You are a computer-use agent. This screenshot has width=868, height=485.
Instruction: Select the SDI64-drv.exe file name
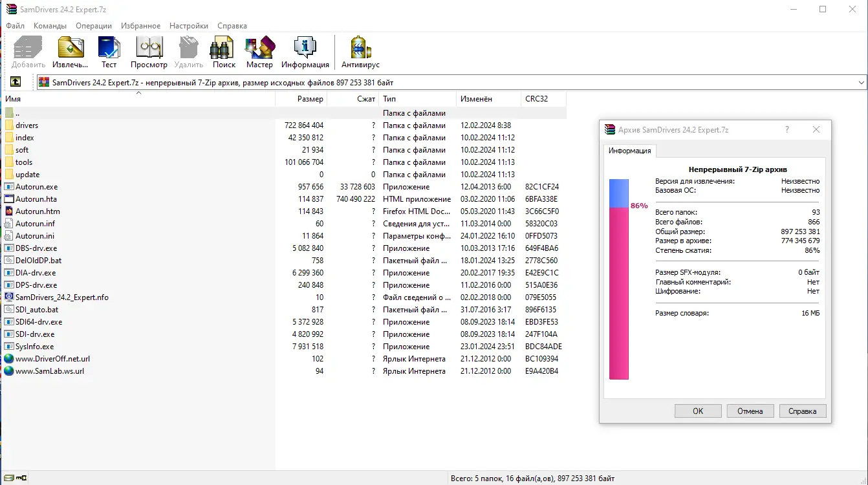(x=39, y=322)
